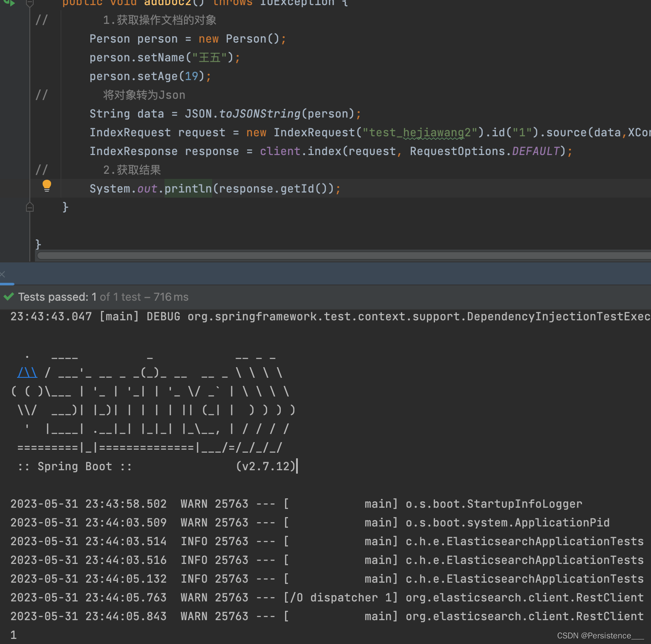Click the 23:43:43.047 DEBUG log line
651x644 pixels.
(x=331, y=316)
